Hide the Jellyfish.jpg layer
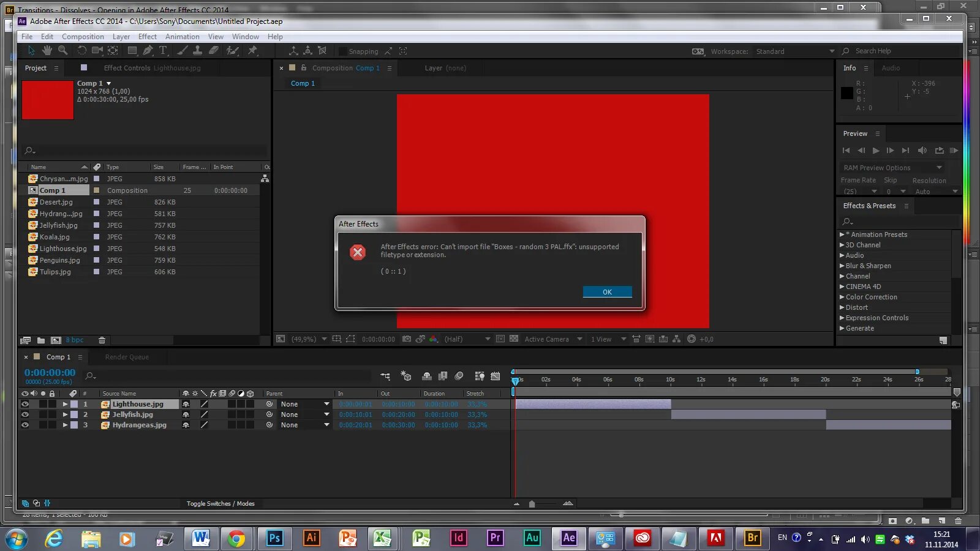Image resolution: width=980 pixels, height=551 pixels. click(x=25, y=414)
